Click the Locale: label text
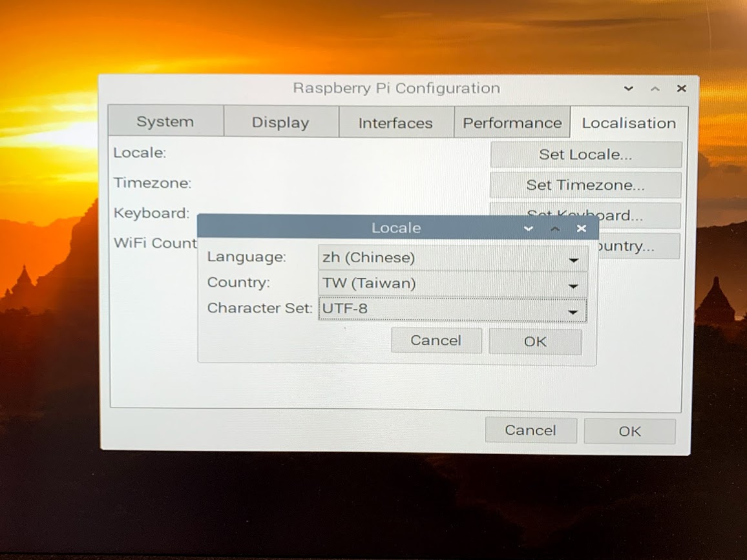This screenshot has height=560, width=747. click(140, 153)
